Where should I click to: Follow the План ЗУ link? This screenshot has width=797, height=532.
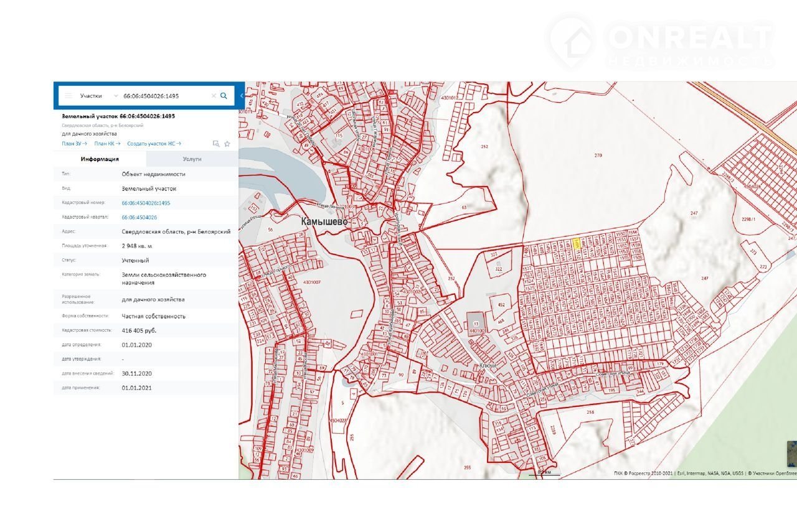click(74, 144)
